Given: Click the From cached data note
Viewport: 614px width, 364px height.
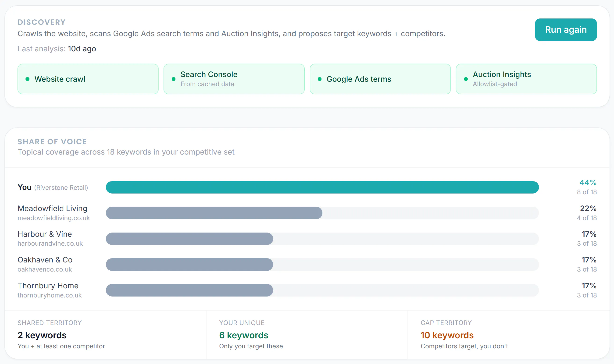Looking at the screenshot, I should (x=207, y=84).
